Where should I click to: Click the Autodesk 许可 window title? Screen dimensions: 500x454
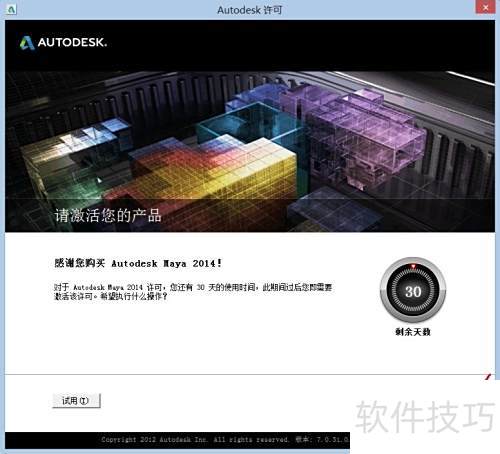coord(250,10)
